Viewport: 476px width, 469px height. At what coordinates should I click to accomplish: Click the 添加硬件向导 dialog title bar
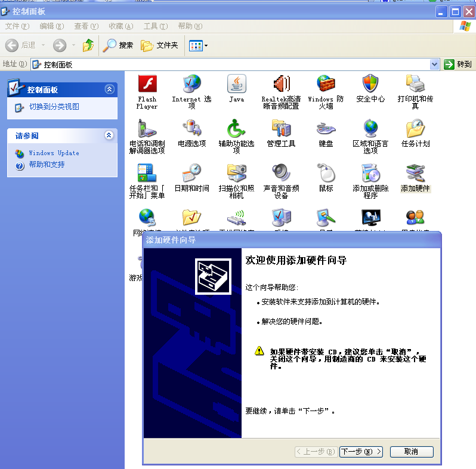pyautogui.click(x=292, y=240)
